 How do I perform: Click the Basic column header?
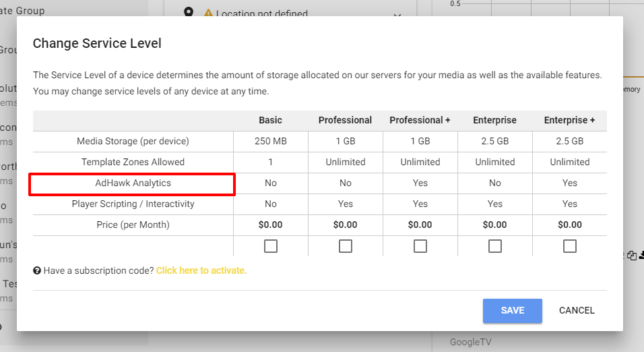[270, 120]
